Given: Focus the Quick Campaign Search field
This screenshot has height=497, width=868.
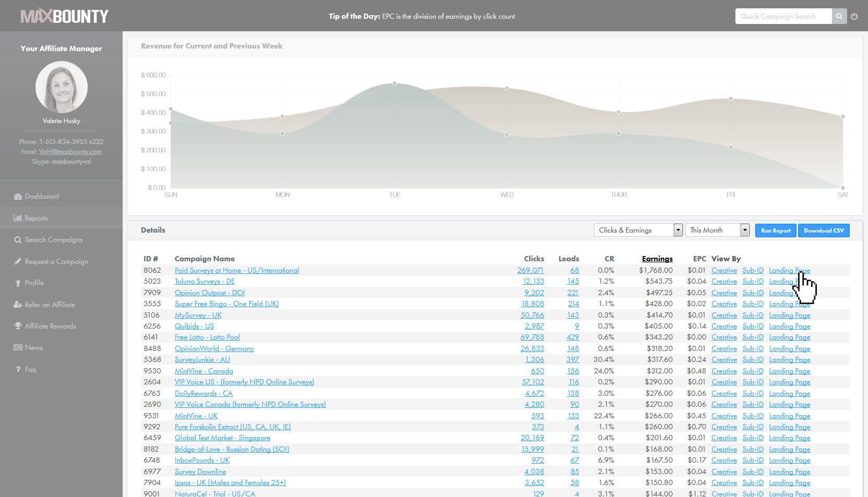Looking at the screenshot, I should coord(783,16).
